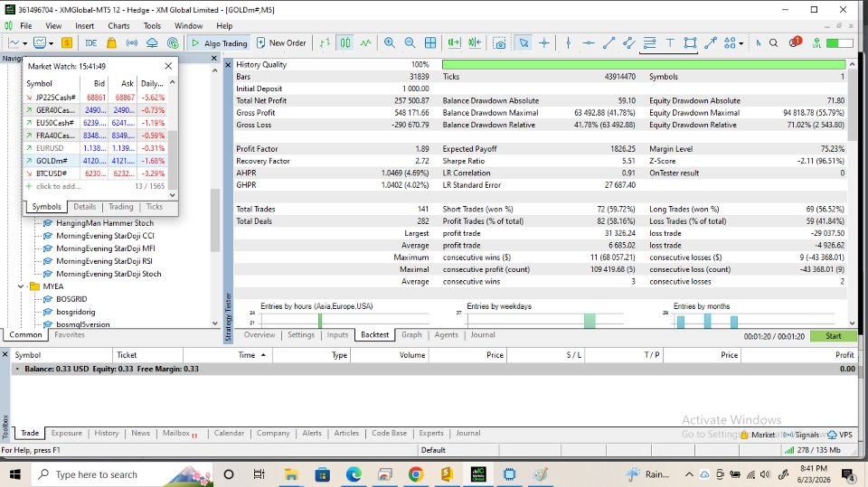Viewport: 868px width, 487px height.
Task: Toggle Algo Trading on or off
Action: tap(219, 43)
